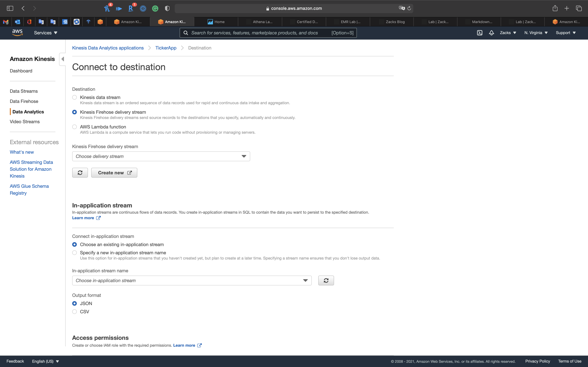This screenshot has height=367, width=588.
Task: Refresh the delivery stream list
Action: (x=80, y=173)
